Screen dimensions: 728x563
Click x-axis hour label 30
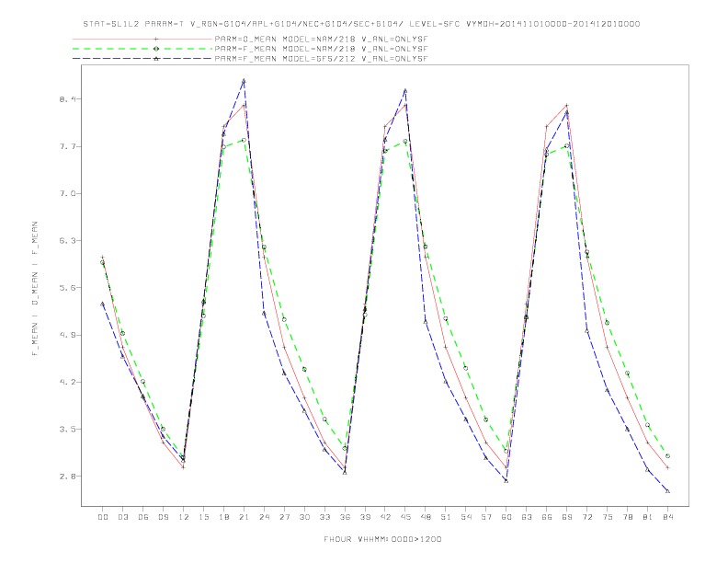(304, 517)
